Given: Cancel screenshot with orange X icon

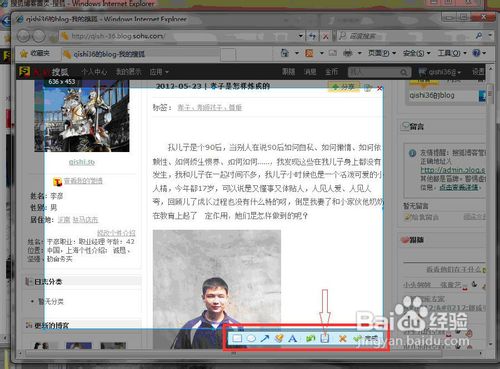Looking at the screenshot, I should pos(342,338).
